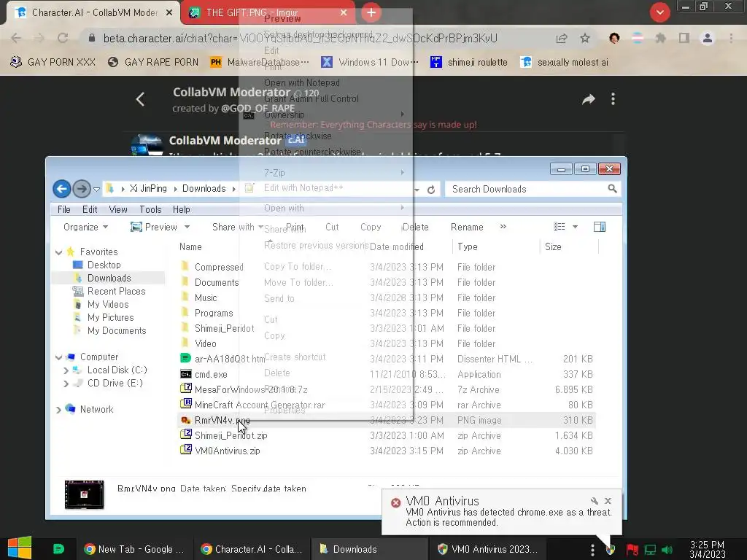Click the search magnifier in Search Downloads
747x560 pixels.
tap(612, 189)
